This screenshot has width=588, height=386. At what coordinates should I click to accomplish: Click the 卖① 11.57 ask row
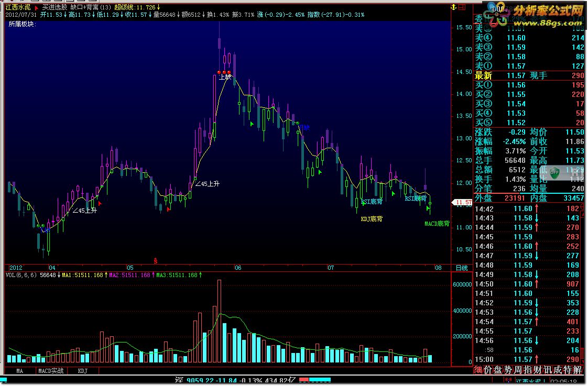529,66
